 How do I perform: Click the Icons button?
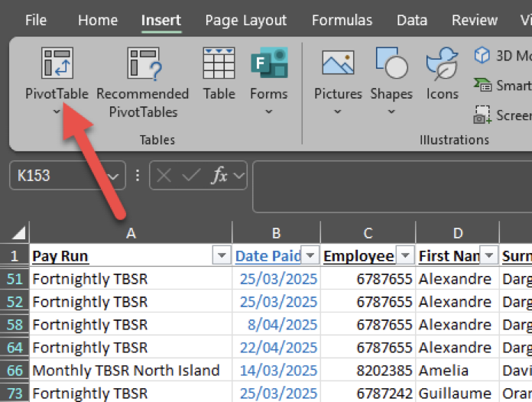pyautogui.click(x=442, y=64)
